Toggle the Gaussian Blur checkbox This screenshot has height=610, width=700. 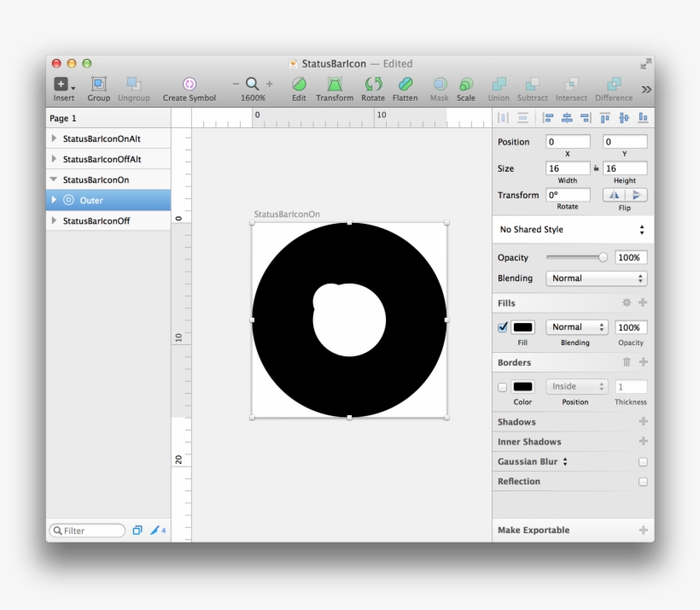pyautogui.click(x=641, y=461)
